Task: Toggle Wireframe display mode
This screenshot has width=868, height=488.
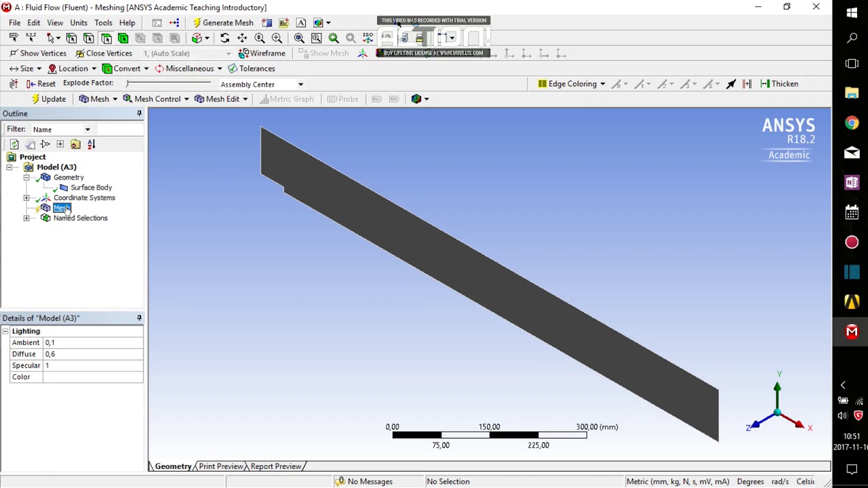Action: click(x=262, y=54)
